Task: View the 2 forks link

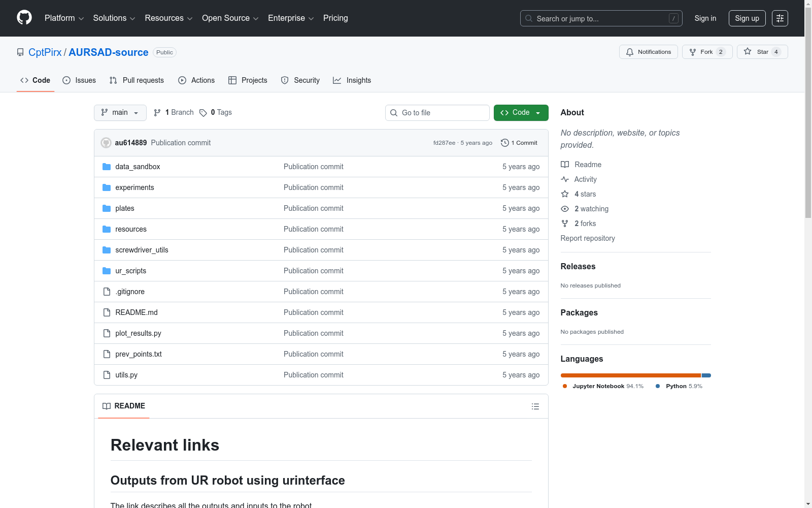Action: pyautogui.click(x=579, y=224)
